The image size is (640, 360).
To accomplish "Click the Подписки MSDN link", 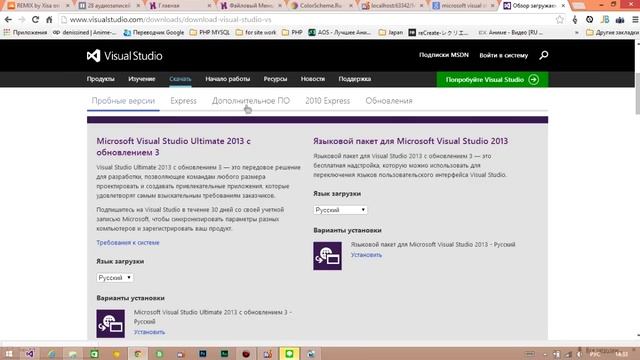I will click(444, 55).
